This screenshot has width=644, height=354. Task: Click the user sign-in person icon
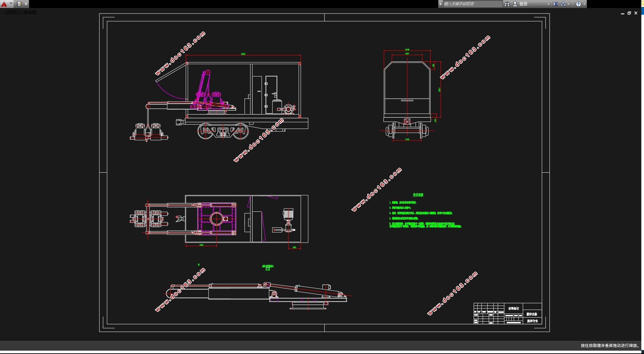tap(515, 4)
